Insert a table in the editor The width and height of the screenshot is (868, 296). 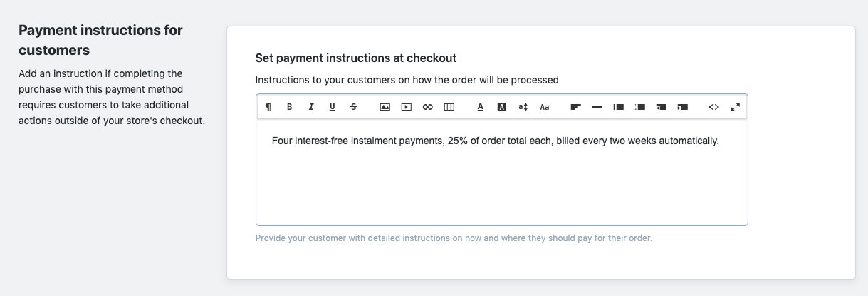pyautogui.click(x=449, y=107)
